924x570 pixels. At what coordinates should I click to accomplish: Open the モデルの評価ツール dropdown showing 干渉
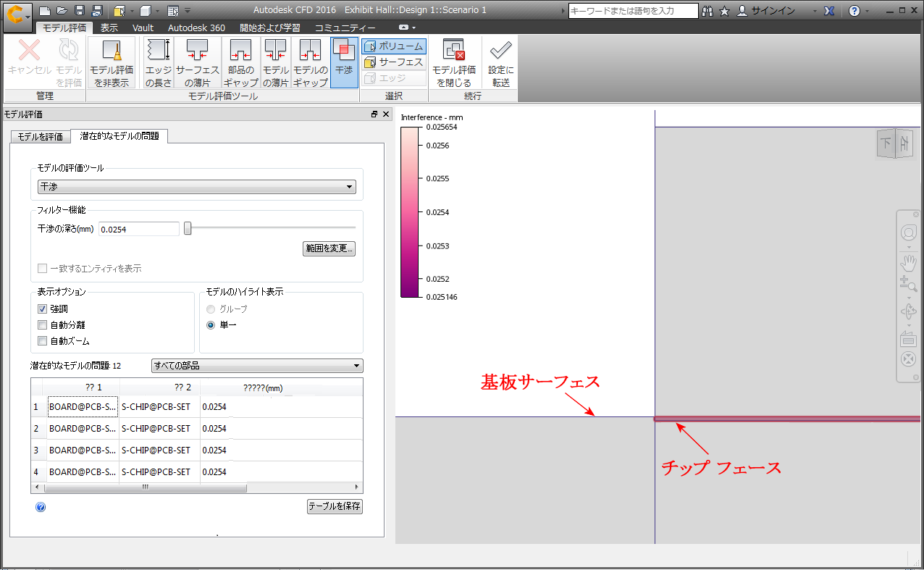(197, 187)
